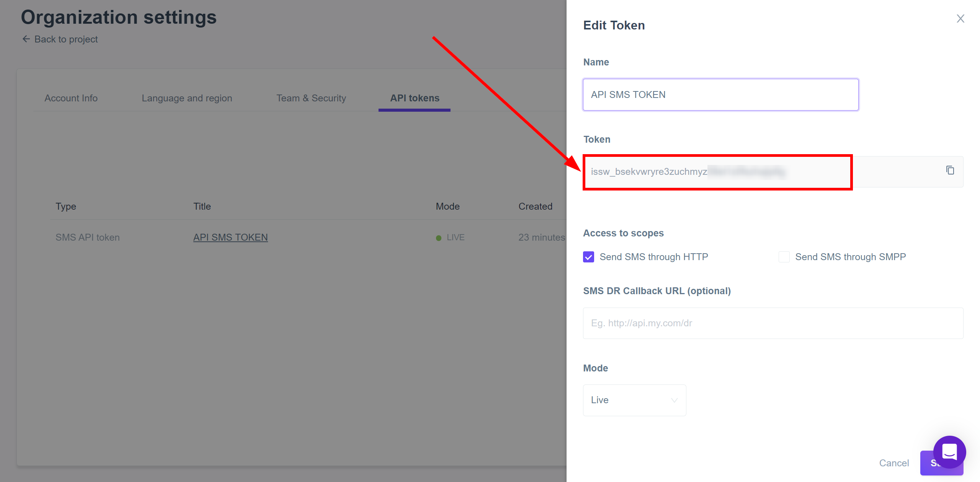Open the Language and region tab dropdown
The height and width of the screenshot is (482, 980).
click(186, 98)
